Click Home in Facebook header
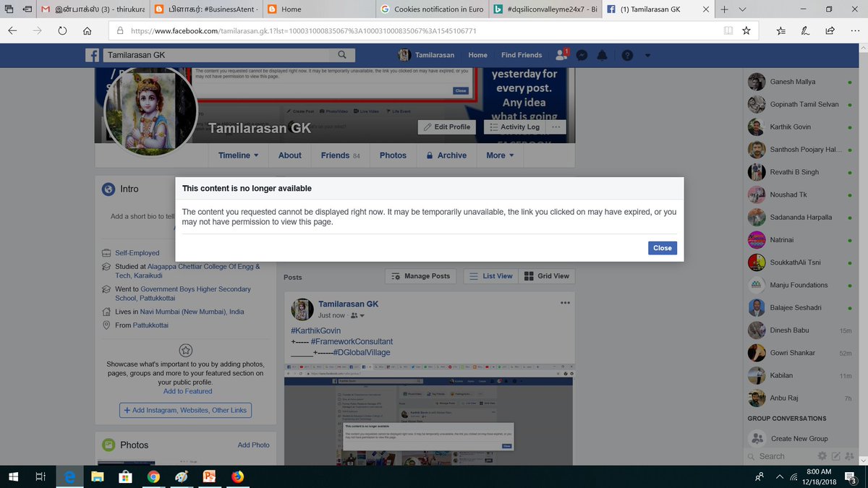 click(477, 55)
